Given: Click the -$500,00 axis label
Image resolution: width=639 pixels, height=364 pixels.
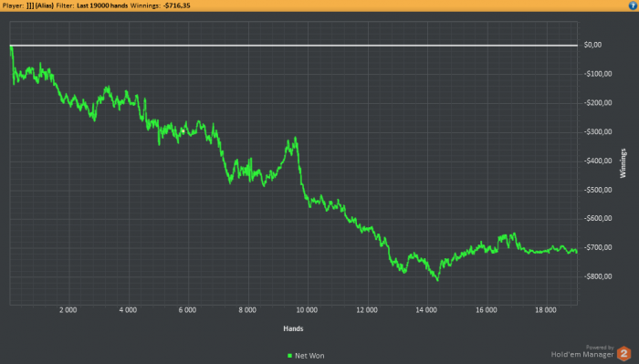Looking at the screenshot, I should [x=598, y=190].
